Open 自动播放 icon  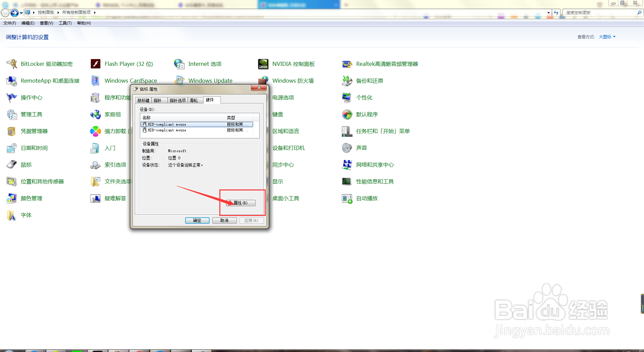347,198
